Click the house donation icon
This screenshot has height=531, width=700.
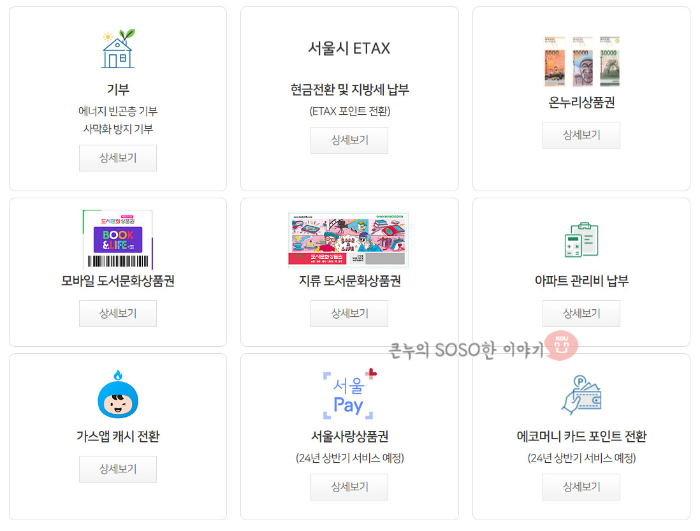118,49
